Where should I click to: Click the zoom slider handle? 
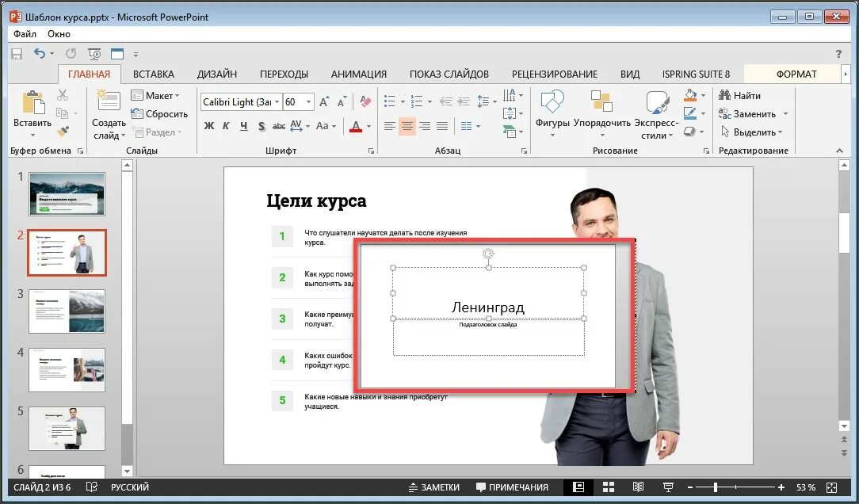click(716, 487)
